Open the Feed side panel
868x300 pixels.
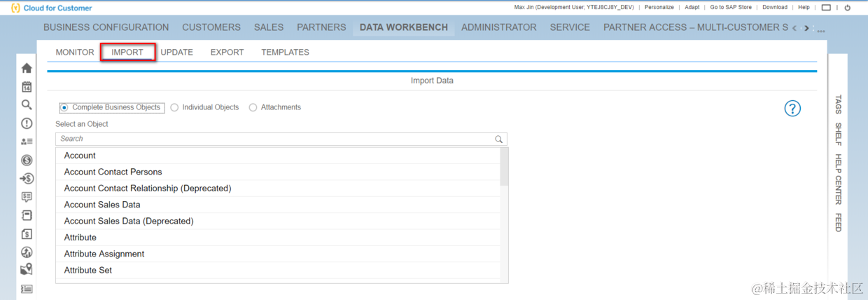point(839,223)
